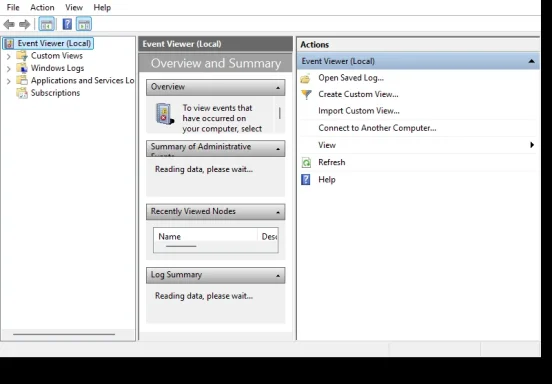
Task: Click the green Refresh icon in Actions
Action: click(x=306, y=163)
